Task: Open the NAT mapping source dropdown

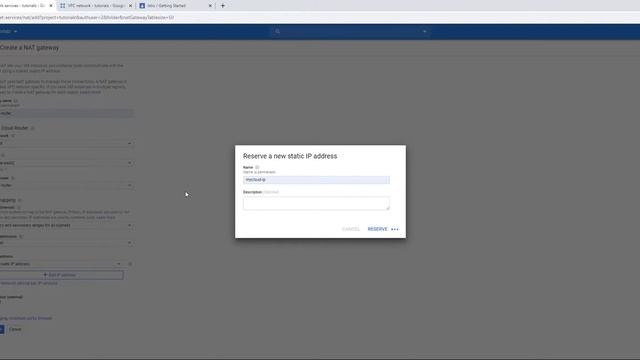Action: (67, 225)
